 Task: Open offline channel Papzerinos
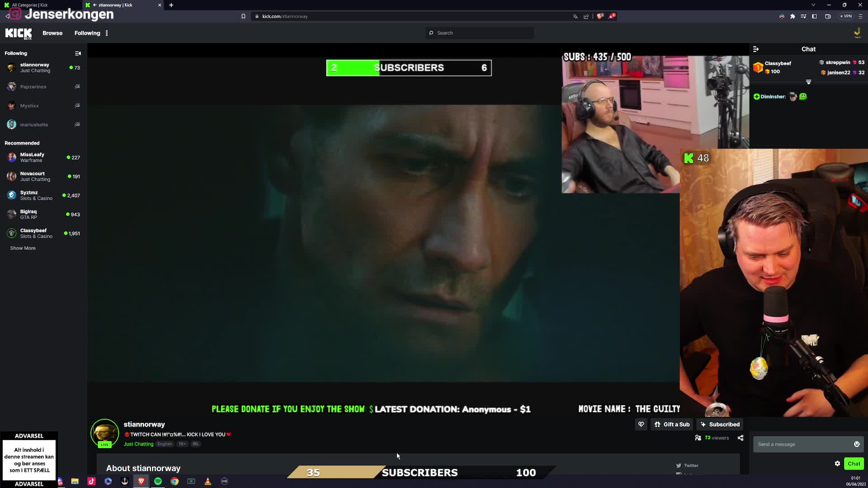coord(43,87)
